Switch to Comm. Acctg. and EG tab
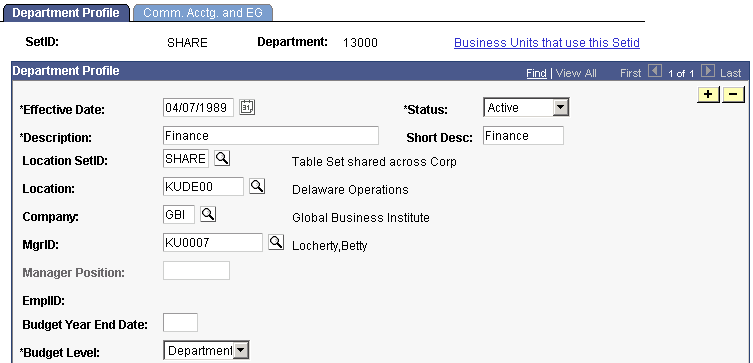 [x=203, y=13]
